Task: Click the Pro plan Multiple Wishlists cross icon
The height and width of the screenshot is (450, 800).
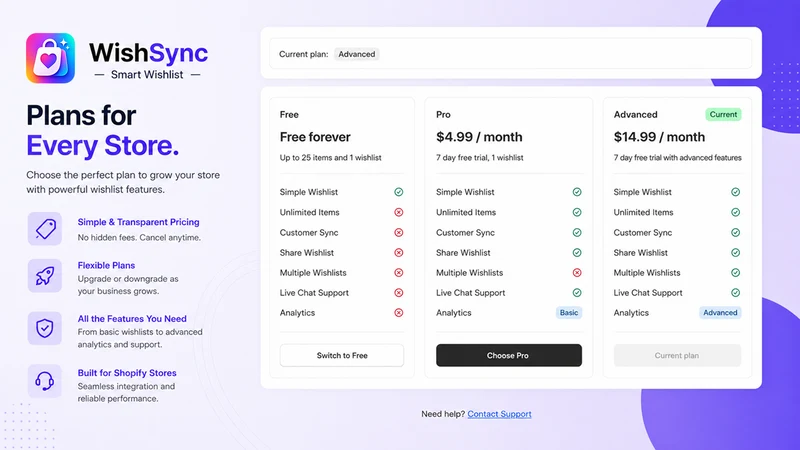Action: pyautogui.click(x=577, y=272)
